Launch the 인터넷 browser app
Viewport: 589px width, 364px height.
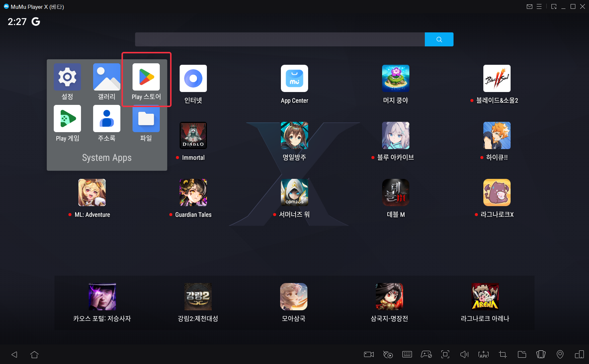[x=193, y=78]
